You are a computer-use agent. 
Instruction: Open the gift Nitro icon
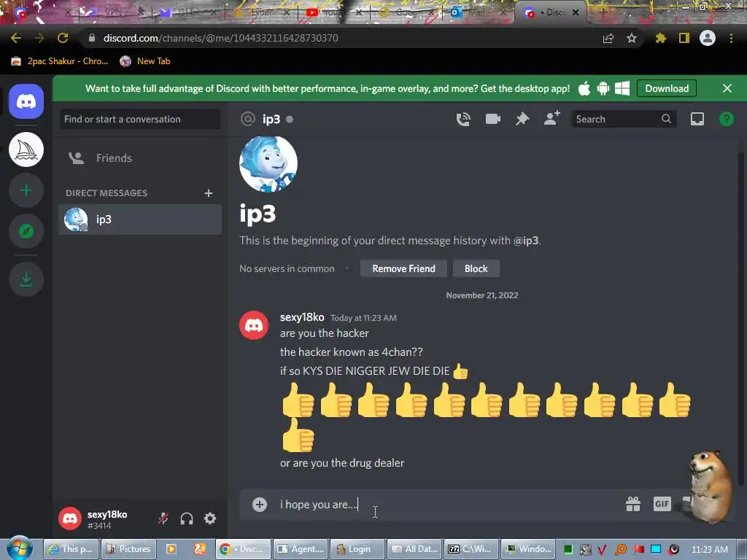pos(633,504)
